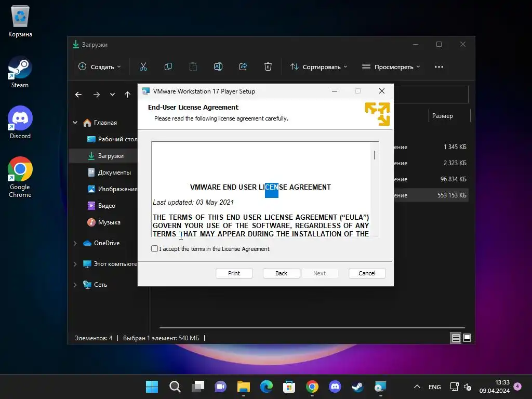This screenshot has width=532, height=399.
Task: Open Музыка in the sidebar
Action: coord(103,222)
